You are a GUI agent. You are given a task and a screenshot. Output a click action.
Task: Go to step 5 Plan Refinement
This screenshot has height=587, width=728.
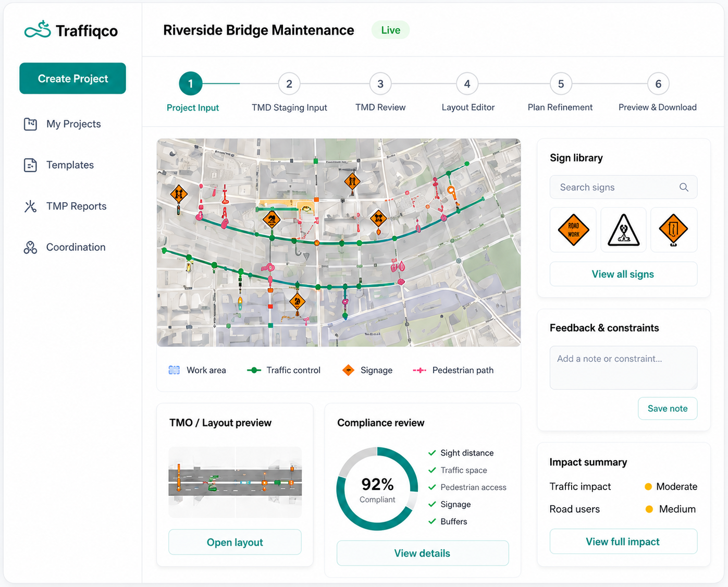(561, 83)
